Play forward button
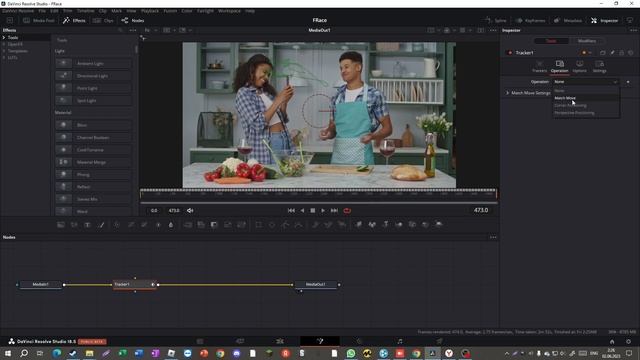The width and height of the screenshot is (640, 360). pos(323,211)
